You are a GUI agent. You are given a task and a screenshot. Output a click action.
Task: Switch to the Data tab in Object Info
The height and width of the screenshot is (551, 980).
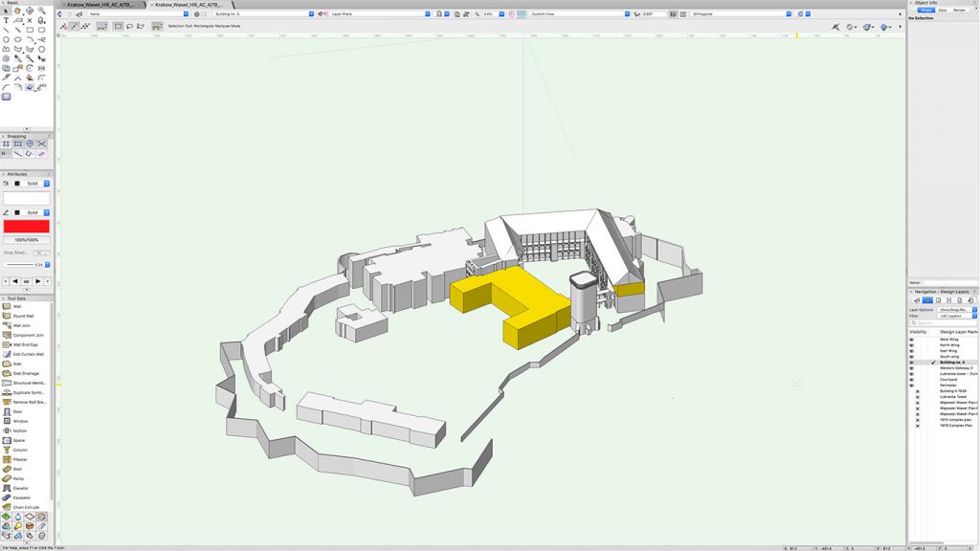pos(943,10)
